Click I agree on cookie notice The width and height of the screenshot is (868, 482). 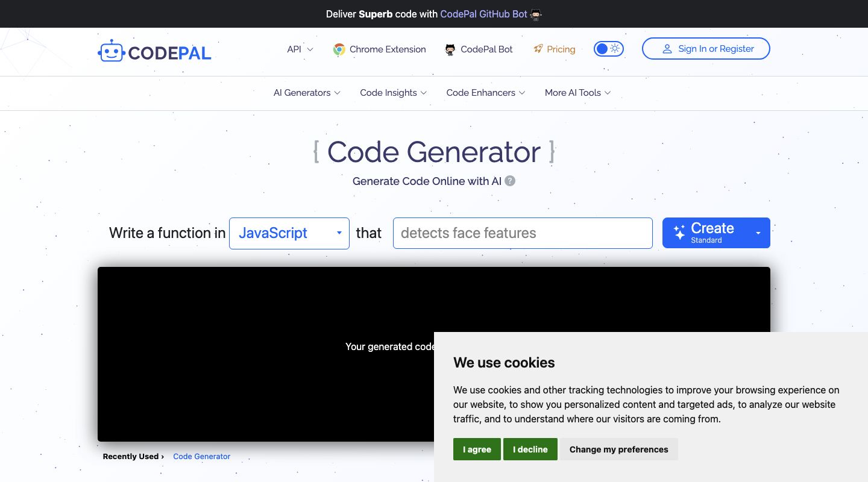pos(477,449)
